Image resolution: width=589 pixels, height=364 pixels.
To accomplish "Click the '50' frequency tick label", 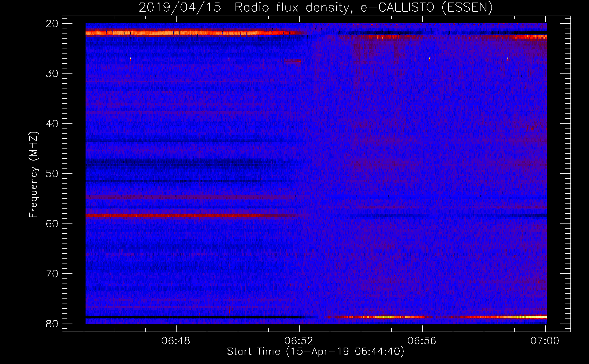I will (52, 174).
